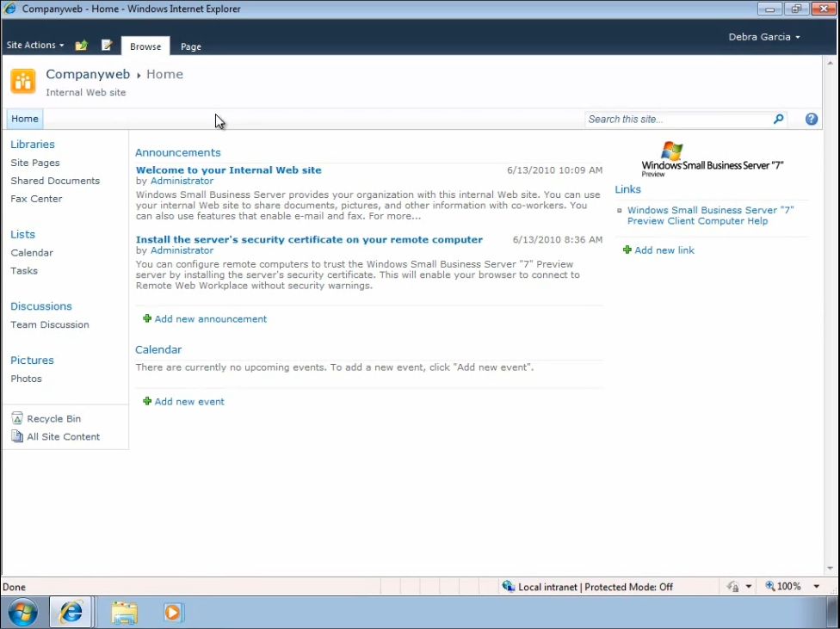Open Shared Documents library
840x629 pixels.
pos(55,181)
